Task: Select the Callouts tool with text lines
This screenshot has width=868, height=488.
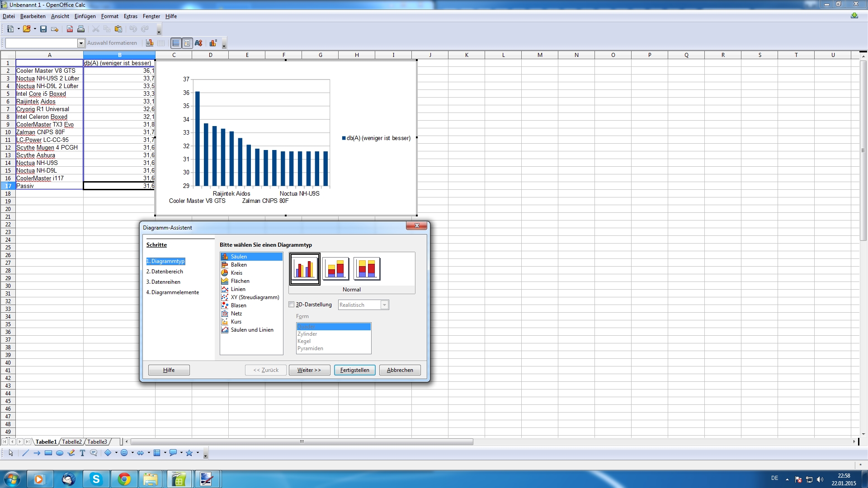Action: (x=94, y=453)
